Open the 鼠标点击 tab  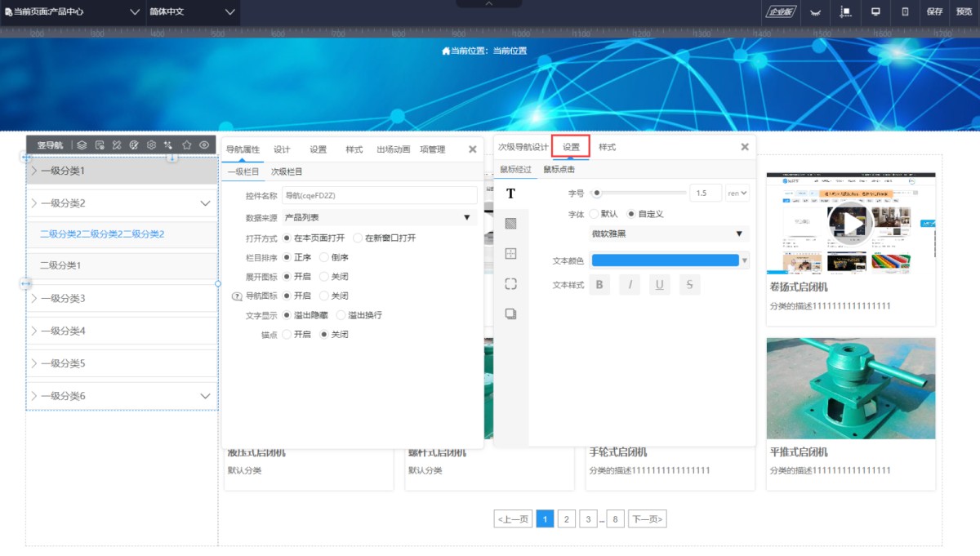tap(559, 170)
